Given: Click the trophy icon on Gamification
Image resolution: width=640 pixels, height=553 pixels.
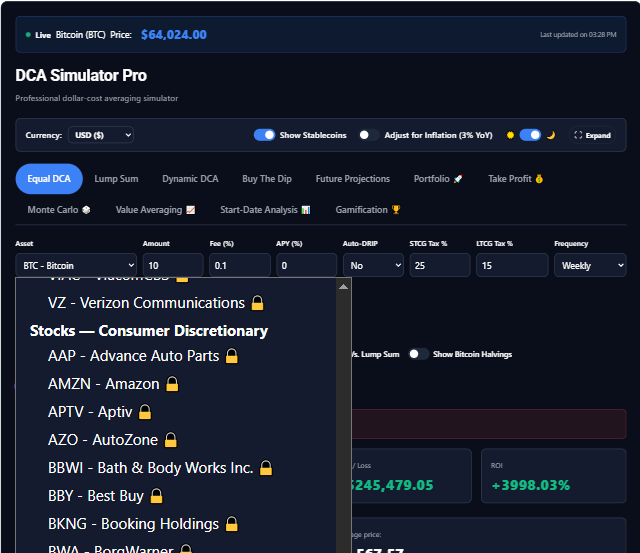Looking at the screenshot, I should (396, 210).
